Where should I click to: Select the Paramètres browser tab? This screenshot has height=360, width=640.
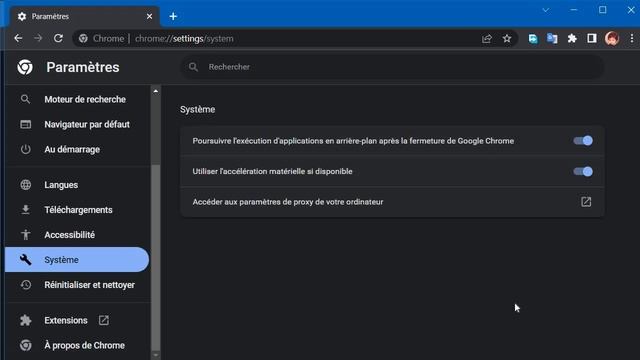click(85, 16)
